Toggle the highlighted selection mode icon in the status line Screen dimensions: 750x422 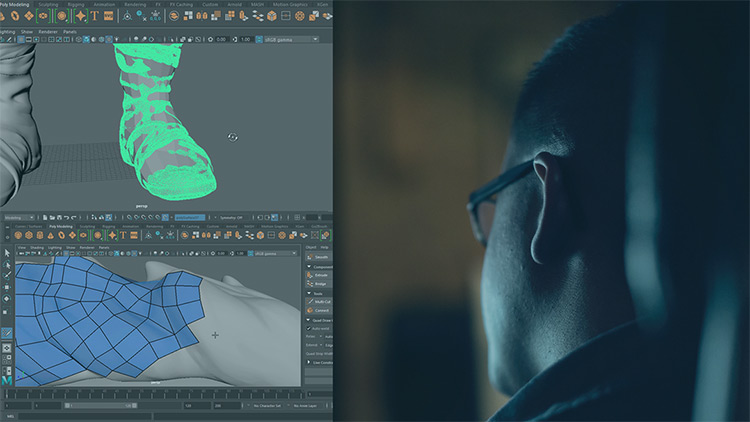click(109, 218)
